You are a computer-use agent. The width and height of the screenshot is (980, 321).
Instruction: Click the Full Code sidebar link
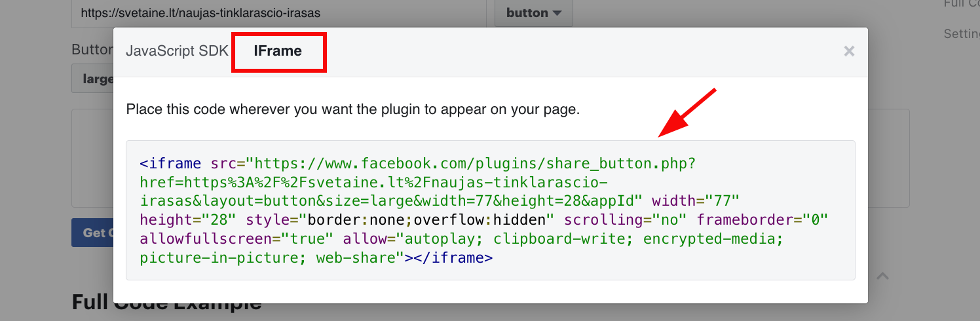click(x=961, y=3)
